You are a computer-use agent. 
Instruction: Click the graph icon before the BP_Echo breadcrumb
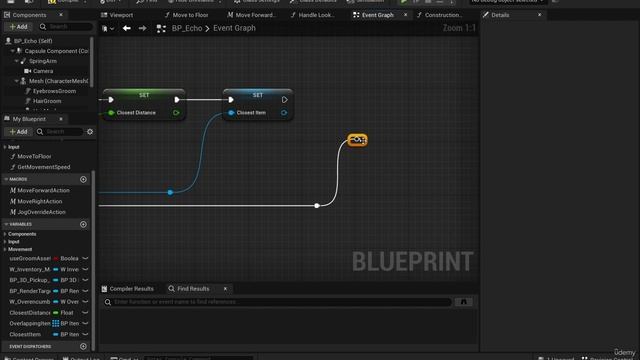(x=161, y=29)
